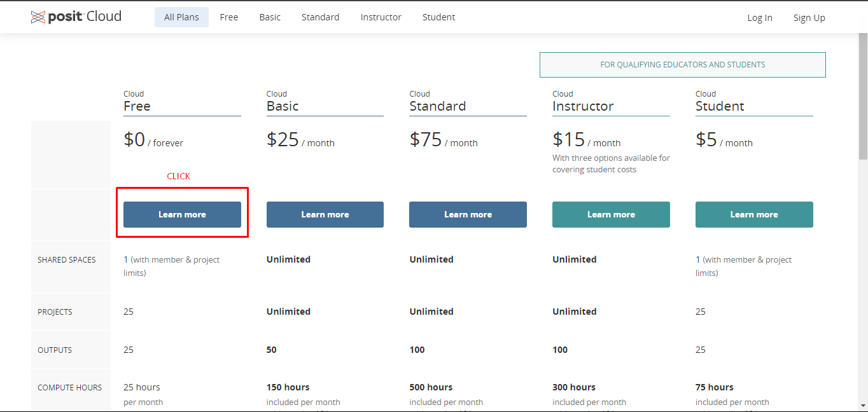Click the Cloud Standard plan heading
The width and height of the screenshot is (868, 412).
point(438,102)
